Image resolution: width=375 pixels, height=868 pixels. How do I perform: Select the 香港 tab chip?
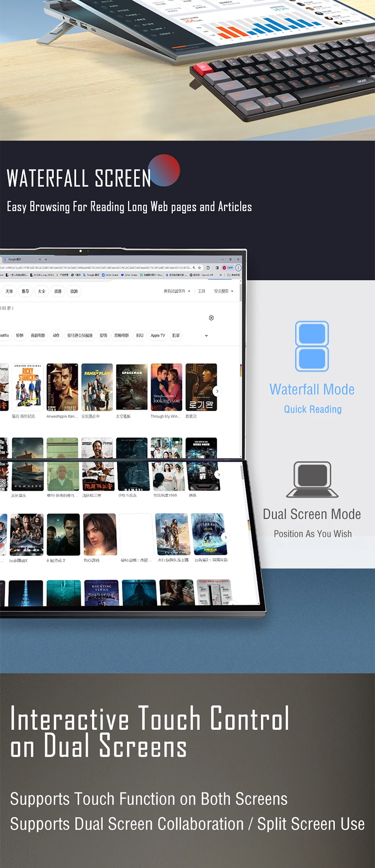pos(58,291)
